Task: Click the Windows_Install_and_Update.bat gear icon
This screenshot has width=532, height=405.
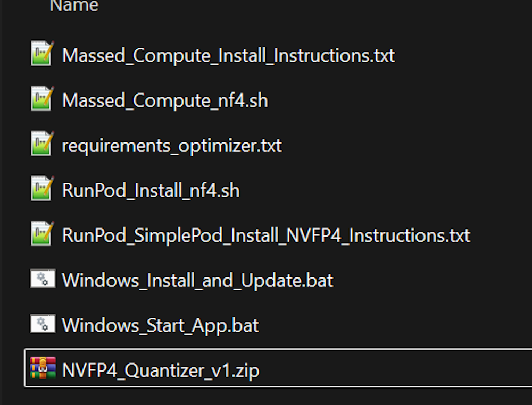Action: coord(43,279)
